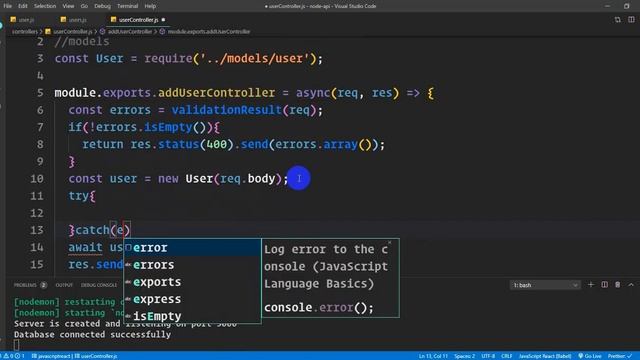Click the Go Live button

(590, 356)
